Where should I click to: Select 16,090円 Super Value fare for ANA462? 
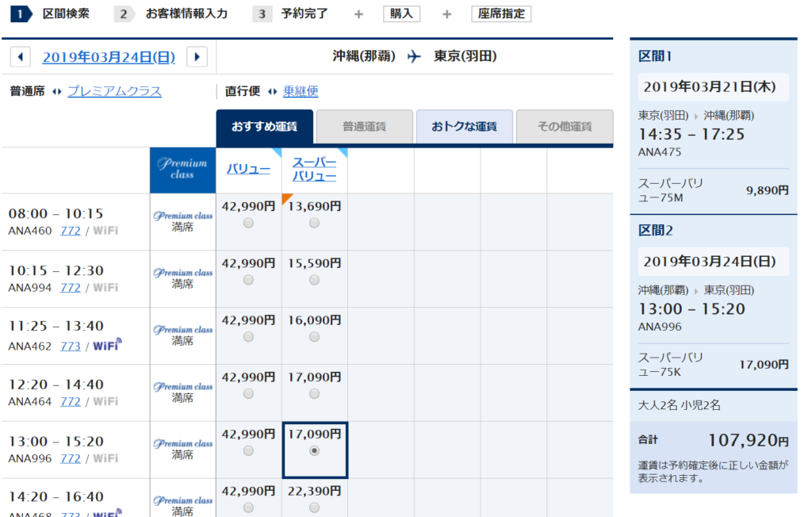pyautogui.click(x=315, y=337)
